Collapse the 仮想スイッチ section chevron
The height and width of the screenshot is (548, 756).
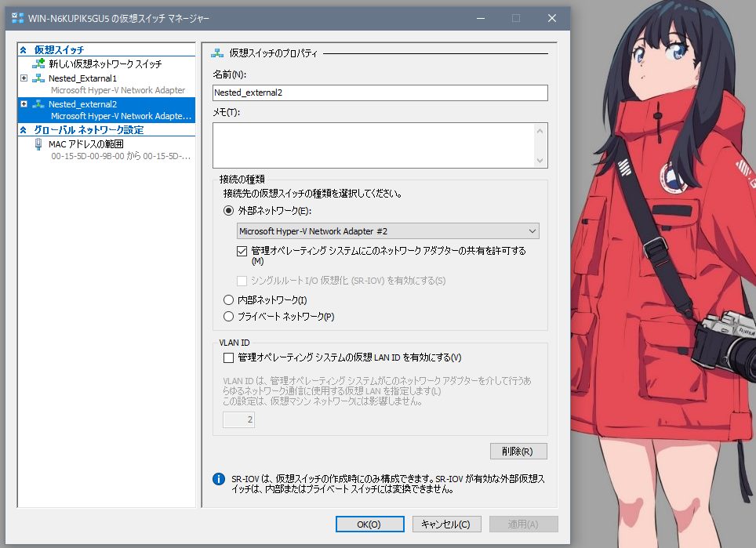[x=24, y=50]
